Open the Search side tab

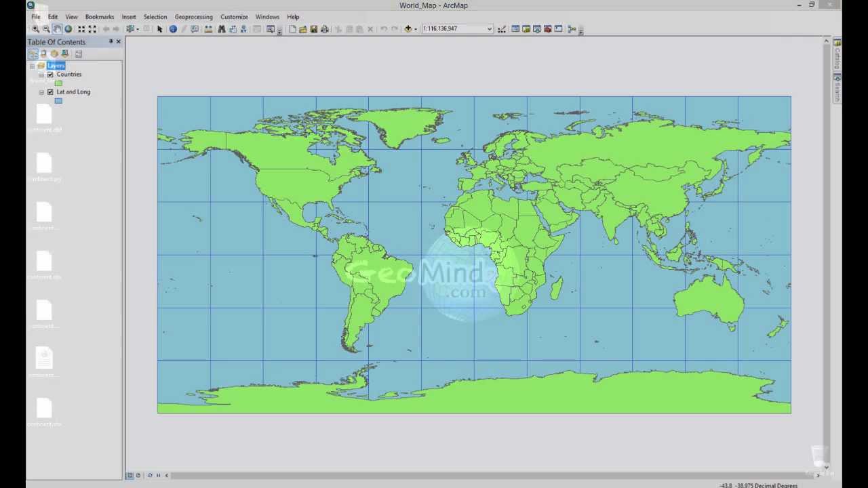click(x=837, y=88)
